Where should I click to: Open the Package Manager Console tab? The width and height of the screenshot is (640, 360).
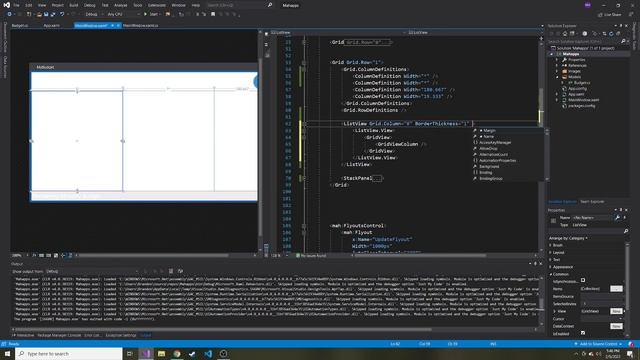(59, 335)
